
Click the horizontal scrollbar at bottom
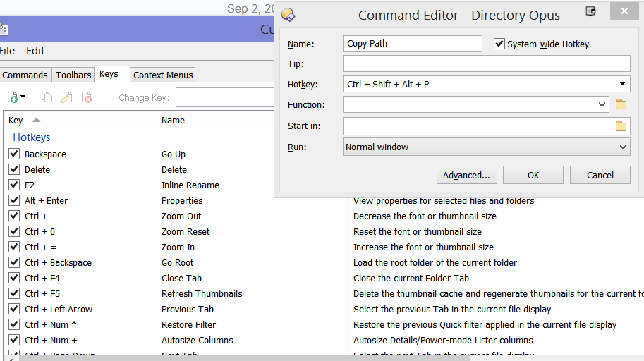244,358
